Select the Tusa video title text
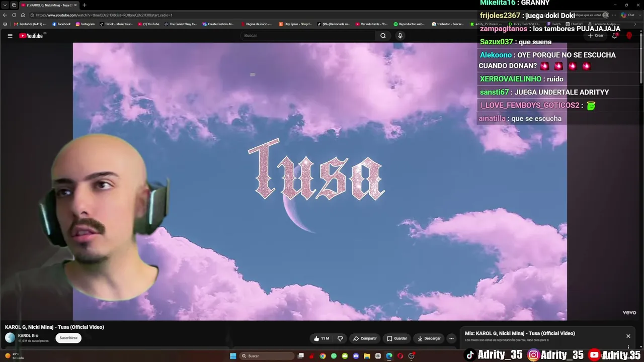This screenshot has width=644, height=362. click(x=54, y=327)
